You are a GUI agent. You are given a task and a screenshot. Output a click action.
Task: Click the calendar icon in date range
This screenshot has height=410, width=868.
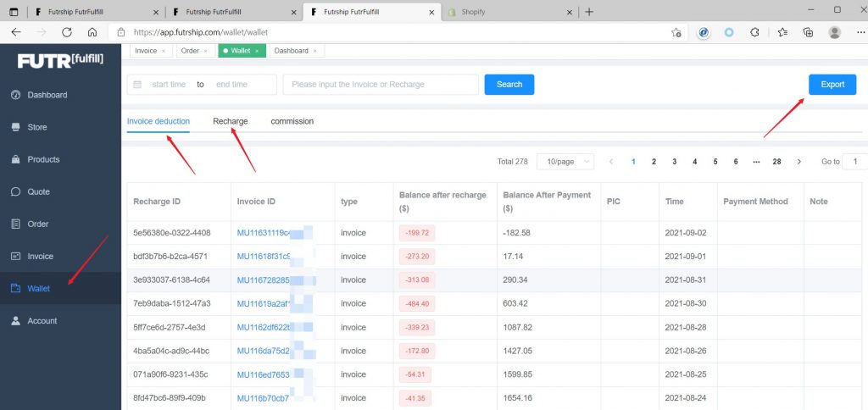137,85
